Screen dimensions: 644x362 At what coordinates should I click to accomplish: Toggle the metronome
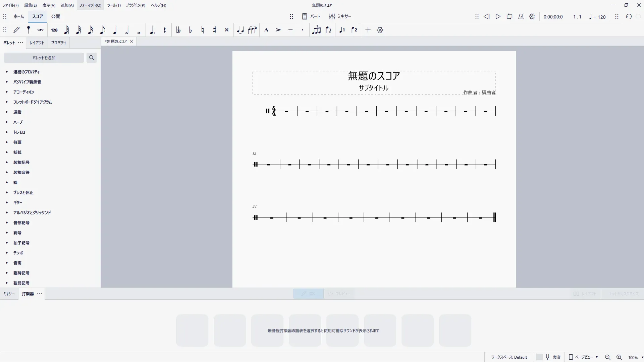[521, 16]
